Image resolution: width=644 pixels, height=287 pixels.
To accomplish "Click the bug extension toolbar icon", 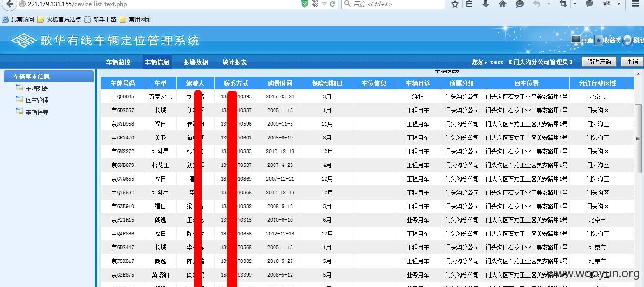I will click(x=607, y=4).
